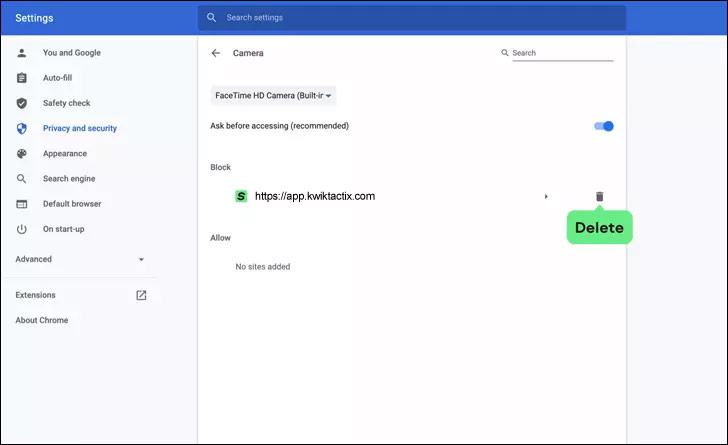Click the https://app.kwiktactix.com site entry

314,196
